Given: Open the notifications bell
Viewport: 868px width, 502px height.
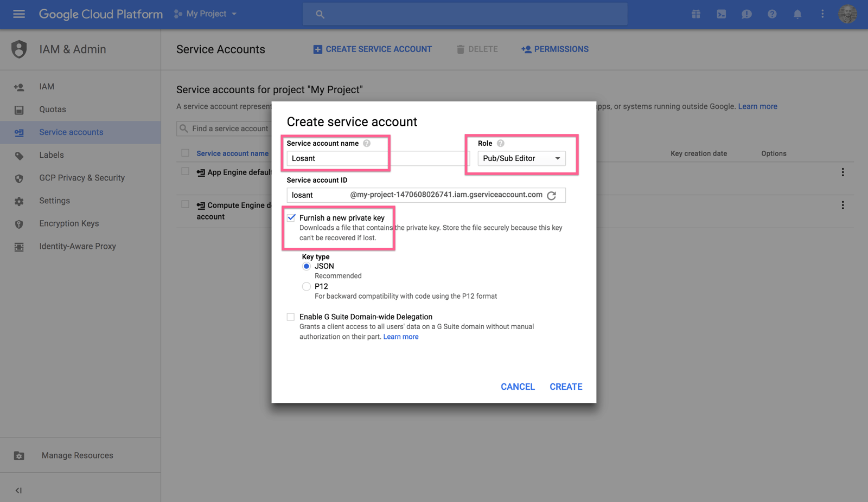Looking at the screenshot, I should click(797, 14).
